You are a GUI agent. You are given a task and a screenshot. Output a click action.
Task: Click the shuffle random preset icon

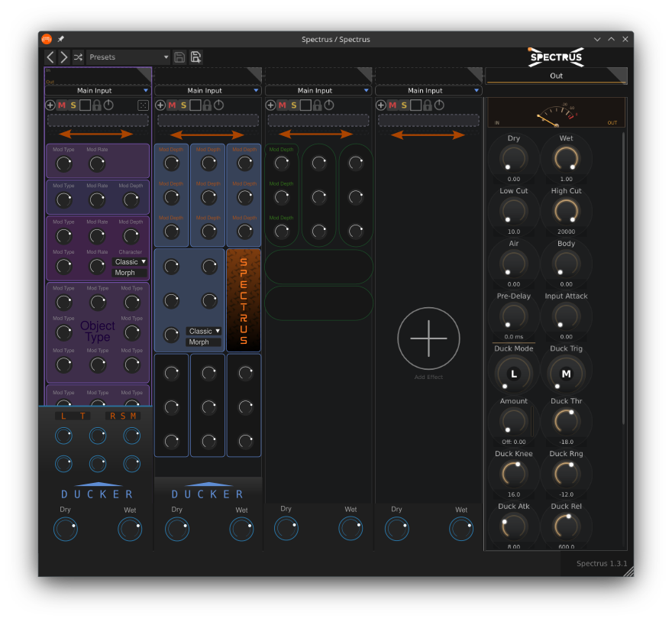click(x=78, y=57)
